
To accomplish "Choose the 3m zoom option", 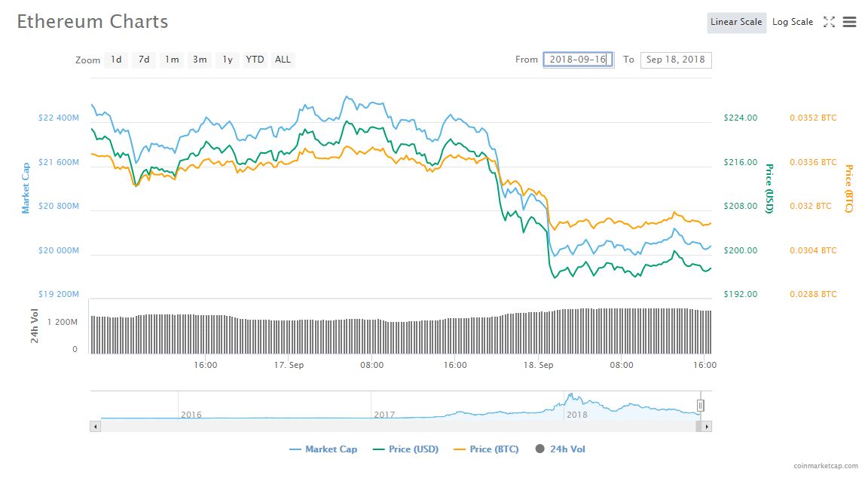I will (200, 60).
